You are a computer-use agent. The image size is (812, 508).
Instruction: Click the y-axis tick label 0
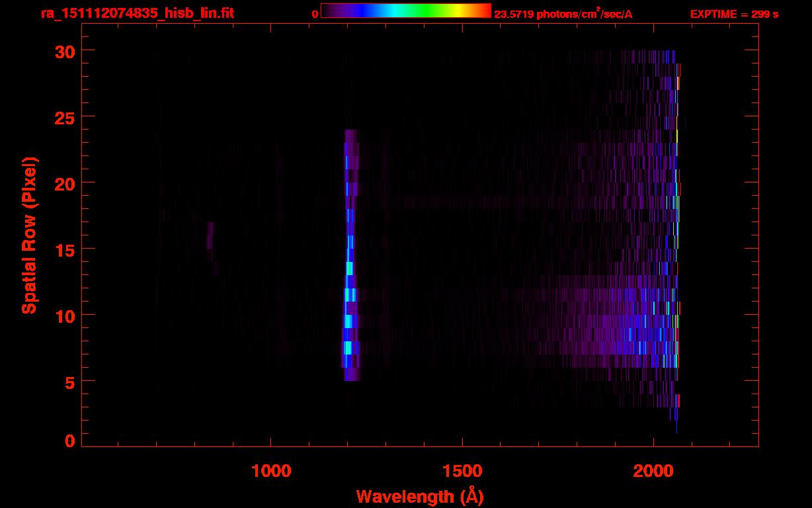(69, 441)
